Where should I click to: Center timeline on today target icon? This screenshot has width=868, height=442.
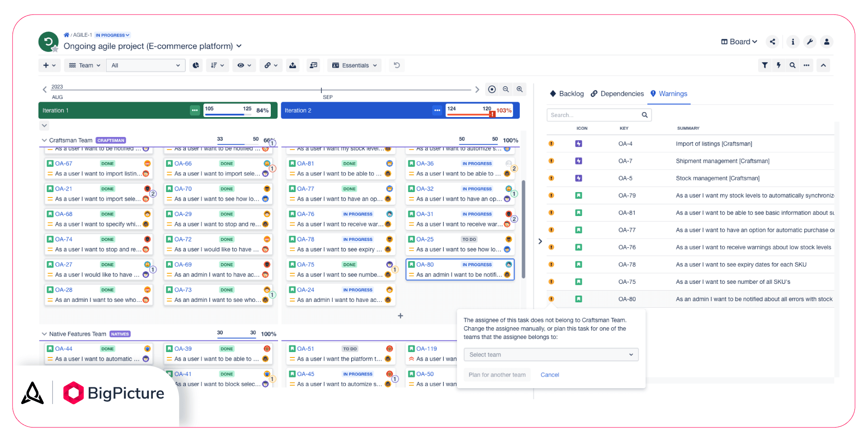point(492,89)
